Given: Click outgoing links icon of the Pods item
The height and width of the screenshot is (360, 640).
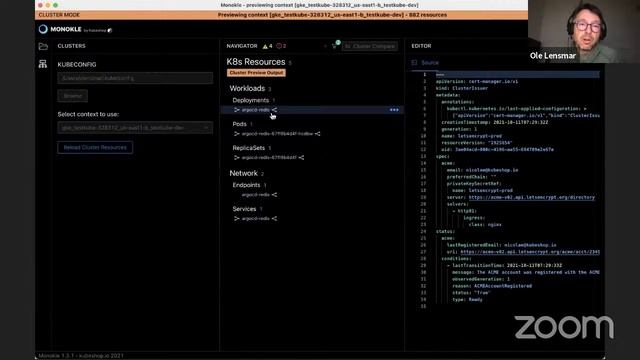Looking at the screenshot, I should tap(318, 134).
